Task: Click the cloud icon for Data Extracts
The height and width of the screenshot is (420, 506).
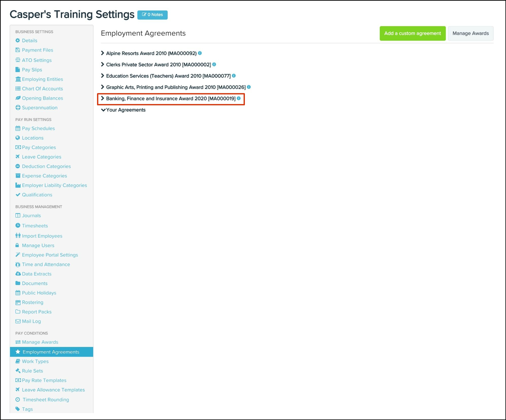Action: (x=18, y=274)
